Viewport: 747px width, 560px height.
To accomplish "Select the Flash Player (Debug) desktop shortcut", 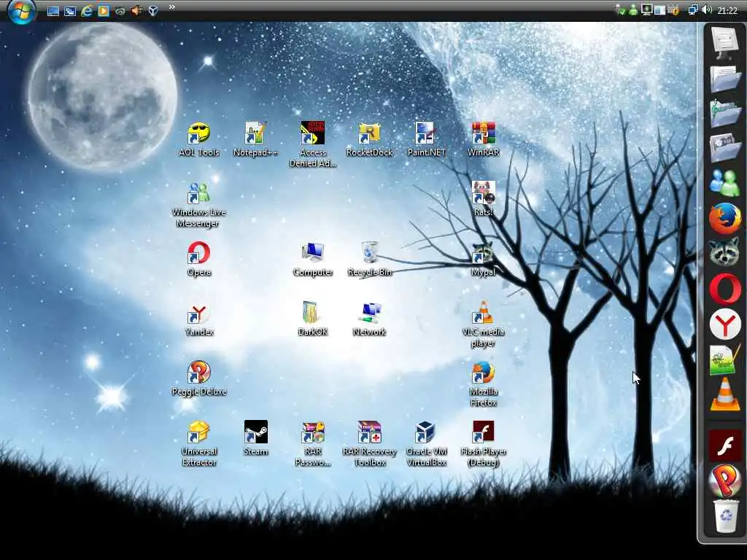I will pos(483,444).
